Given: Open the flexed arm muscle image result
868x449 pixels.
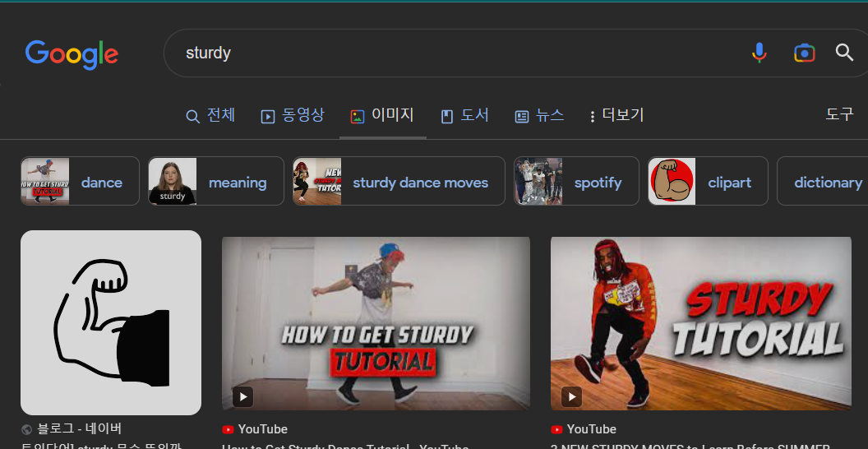Looking at the screenshot, I should click(111, 323).
